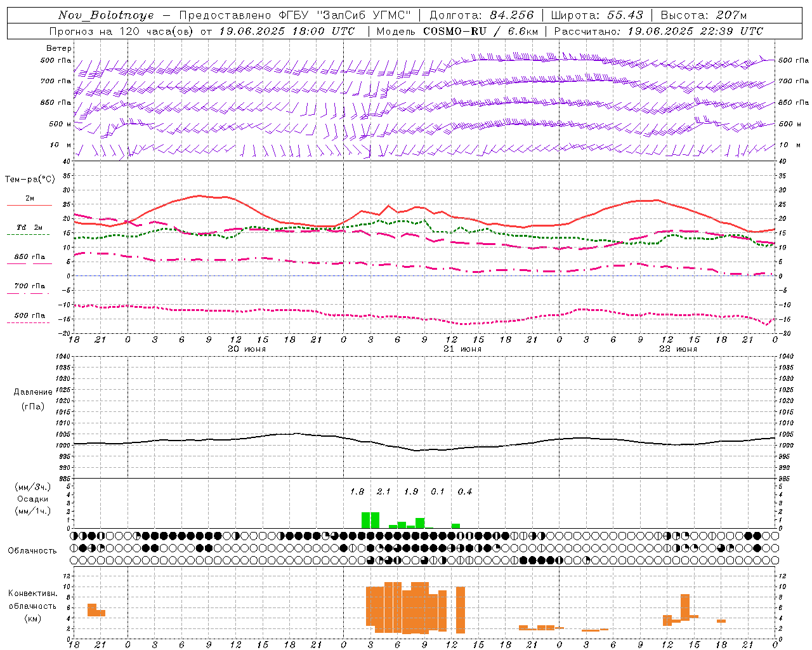Click the 0.4 three-hour precipitation value

coord(465,492)
